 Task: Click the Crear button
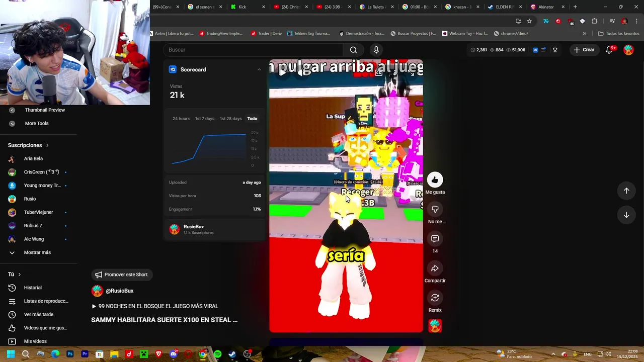584,50
